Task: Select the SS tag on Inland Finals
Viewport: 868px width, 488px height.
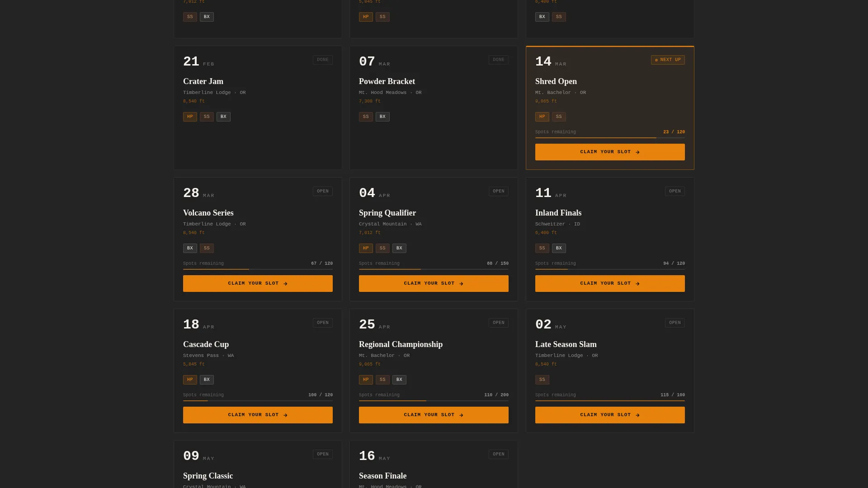Action: click(542, 249)
